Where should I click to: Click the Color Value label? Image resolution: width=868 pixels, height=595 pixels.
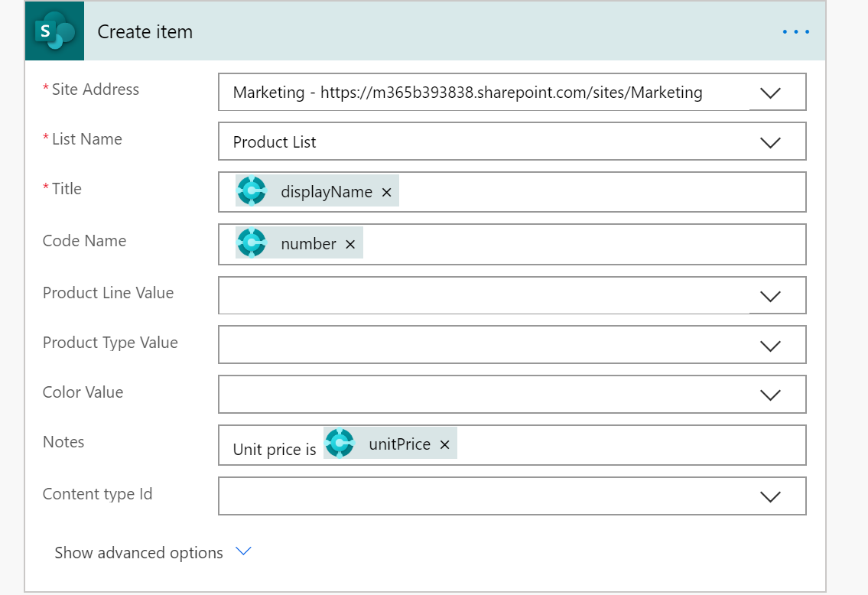pos(83,392)
